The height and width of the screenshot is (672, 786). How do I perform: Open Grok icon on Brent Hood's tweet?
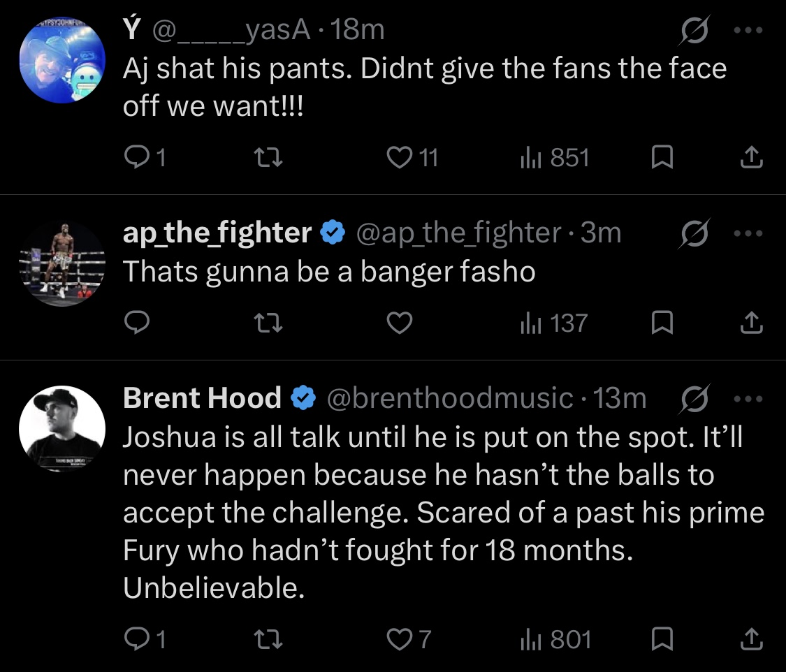694,399
